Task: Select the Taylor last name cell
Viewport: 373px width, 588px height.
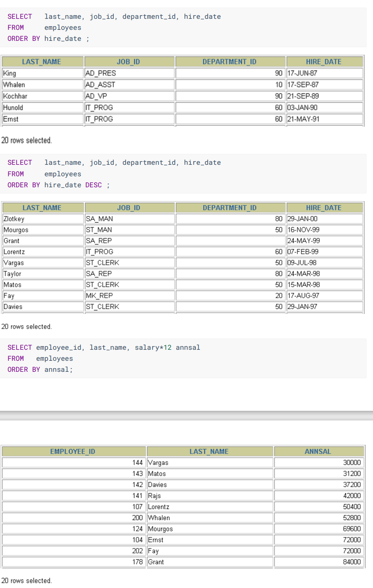Action: (43, 274)
